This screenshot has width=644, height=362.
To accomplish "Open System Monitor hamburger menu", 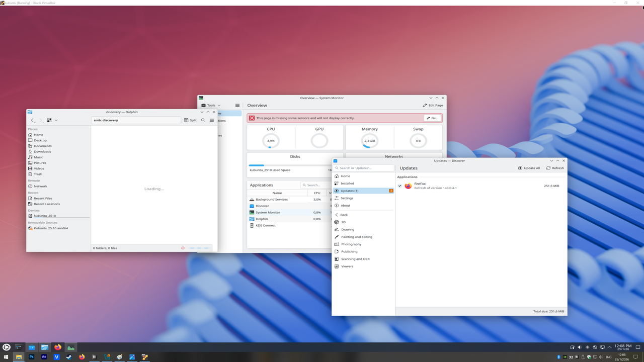I will coord(237,106).
